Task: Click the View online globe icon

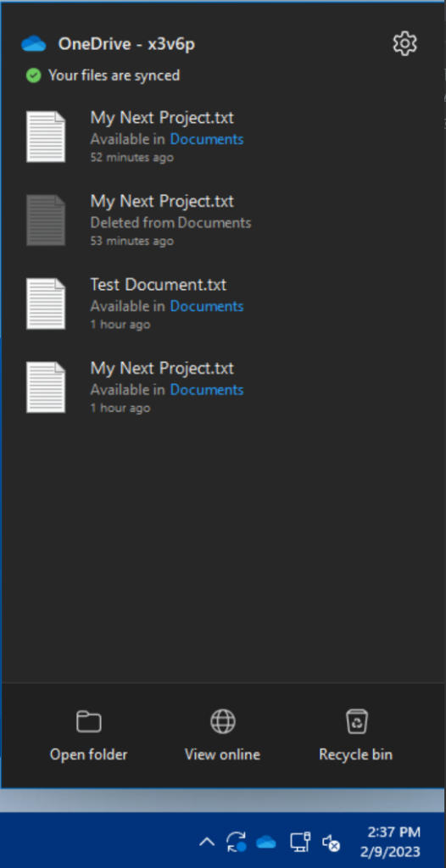Action: tap(223, 721)
